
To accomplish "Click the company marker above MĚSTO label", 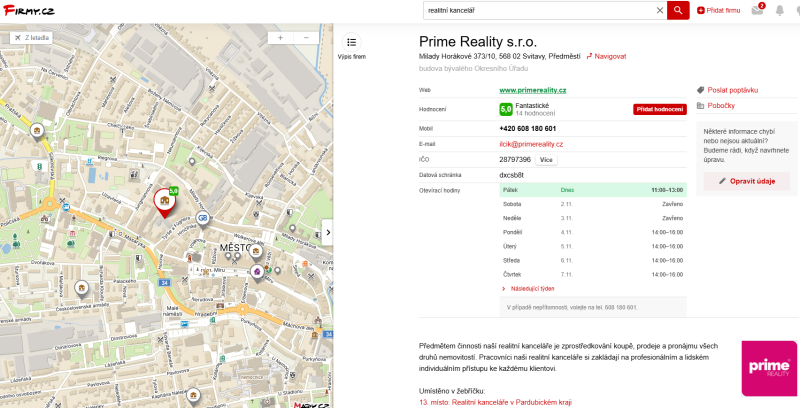I will point(256,251).
